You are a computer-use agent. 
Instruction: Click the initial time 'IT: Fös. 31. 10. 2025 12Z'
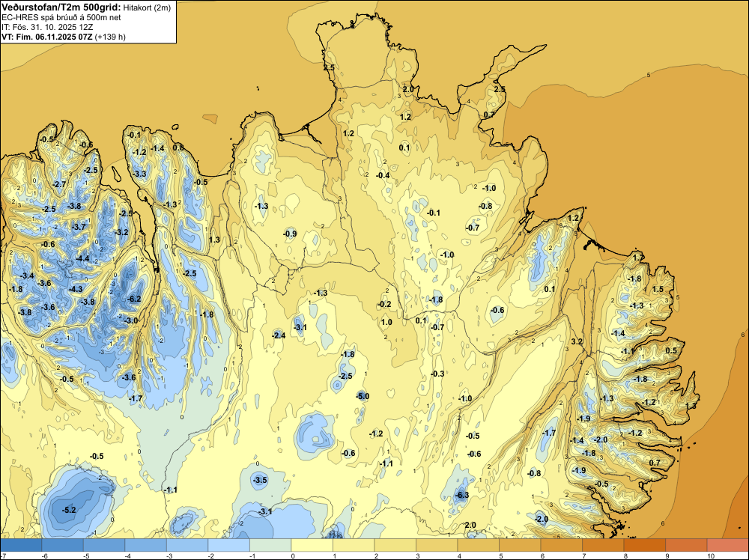(x=47, y=27)
